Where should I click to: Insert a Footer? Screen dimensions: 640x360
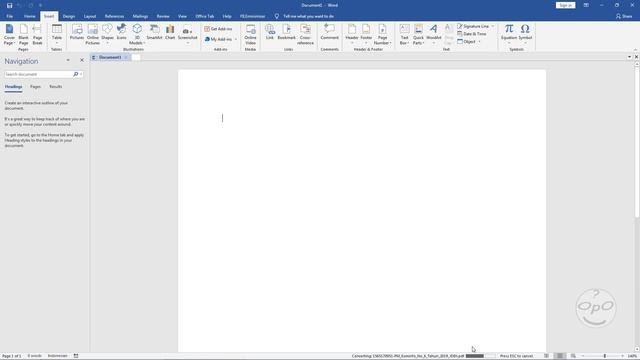click(x=366, y=34)
